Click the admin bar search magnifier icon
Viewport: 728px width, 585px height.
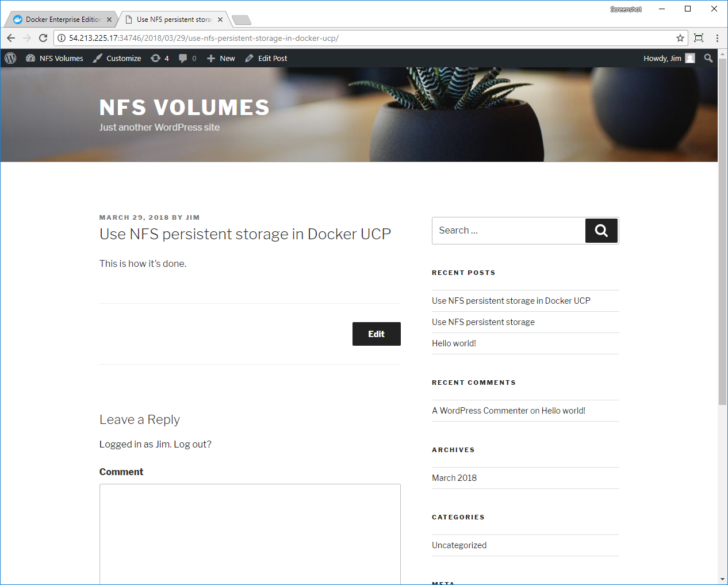tap(708, 58)
